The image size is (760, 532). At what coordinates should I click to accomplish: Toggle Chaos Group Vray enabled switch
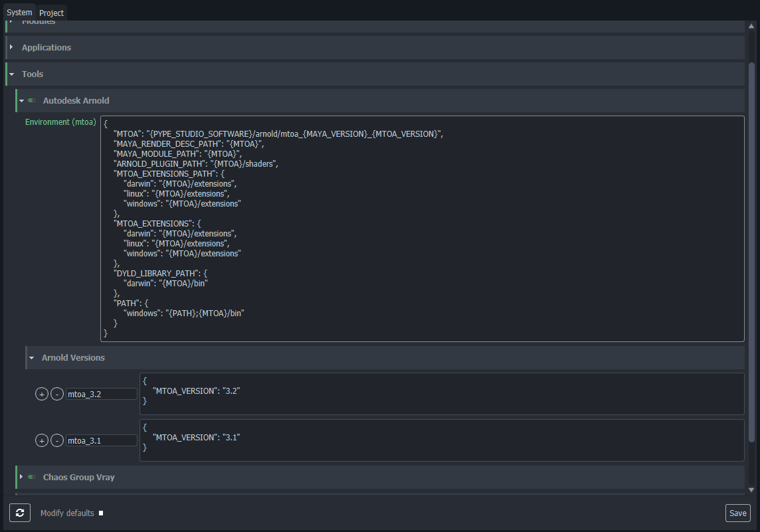[32, 477]
